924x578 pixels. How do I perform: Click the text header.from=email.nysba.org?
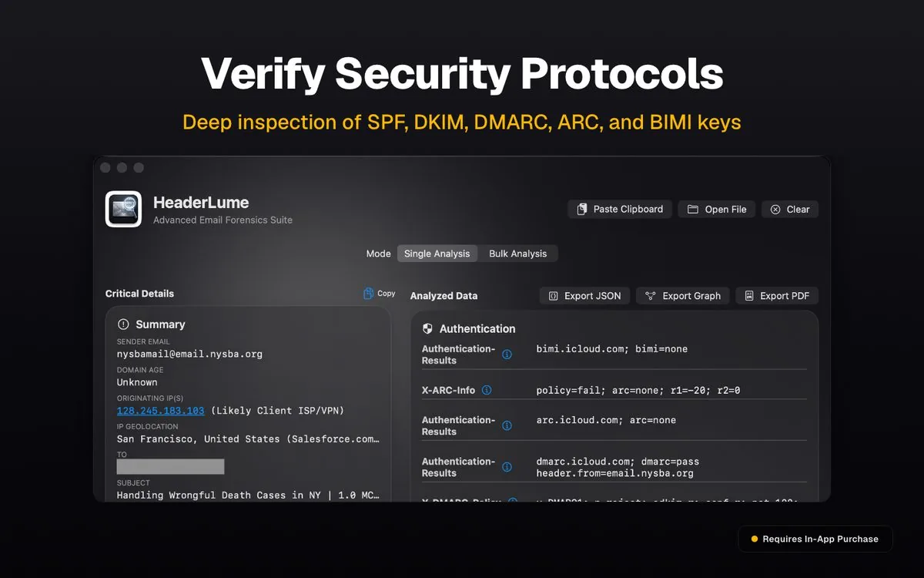tap(615, 473)
